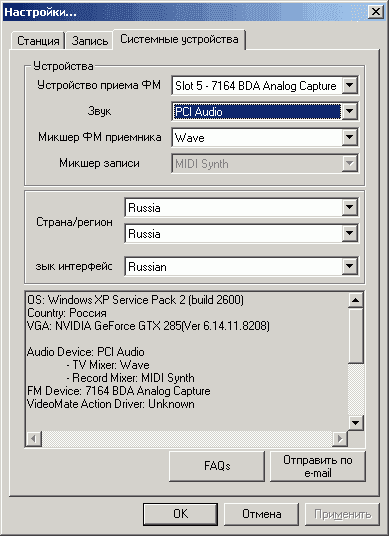Open the first Russia country dropdown arrow

(350, 207)
